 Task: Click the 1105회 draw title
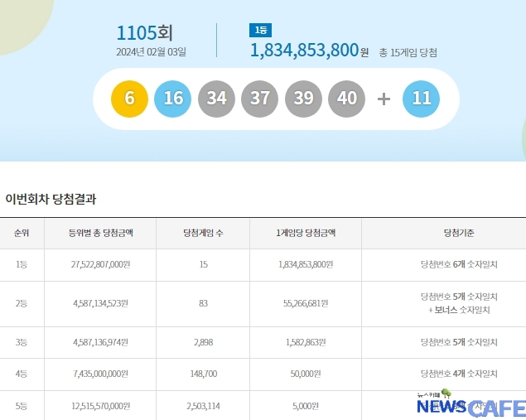(x=145, y=33)
